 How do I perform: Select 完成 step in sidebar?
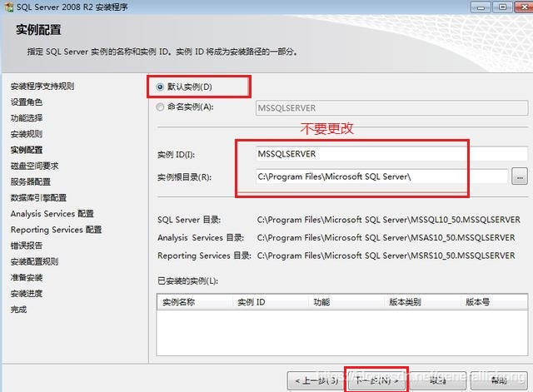(18, 310)
